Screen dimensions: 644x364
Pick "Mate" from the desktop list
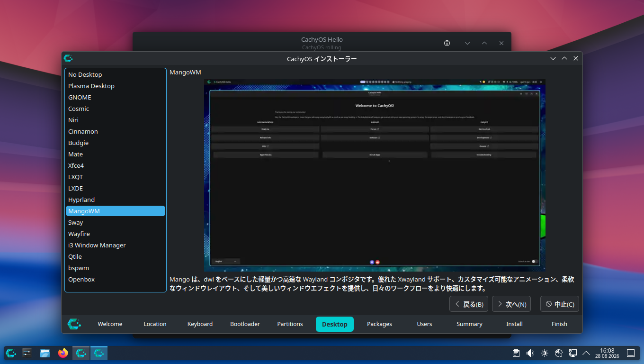click(x=116, y=154)
